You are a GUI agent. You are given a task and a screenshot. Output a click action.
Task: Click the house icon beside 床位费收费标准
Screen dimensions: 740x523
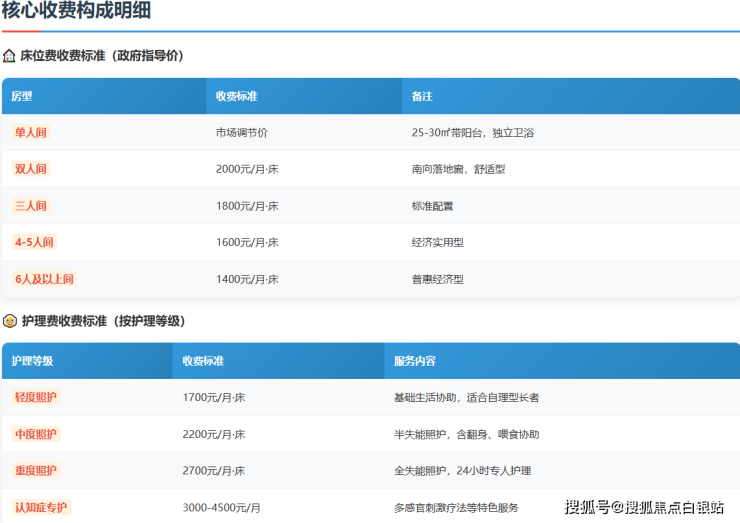[x=9, y=56]
